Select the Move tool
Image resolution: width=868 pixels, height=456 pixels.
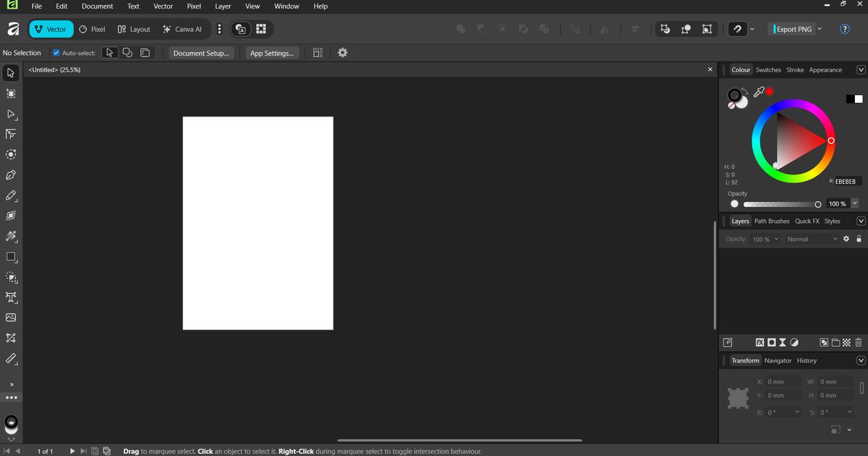[x=11, y=72]
